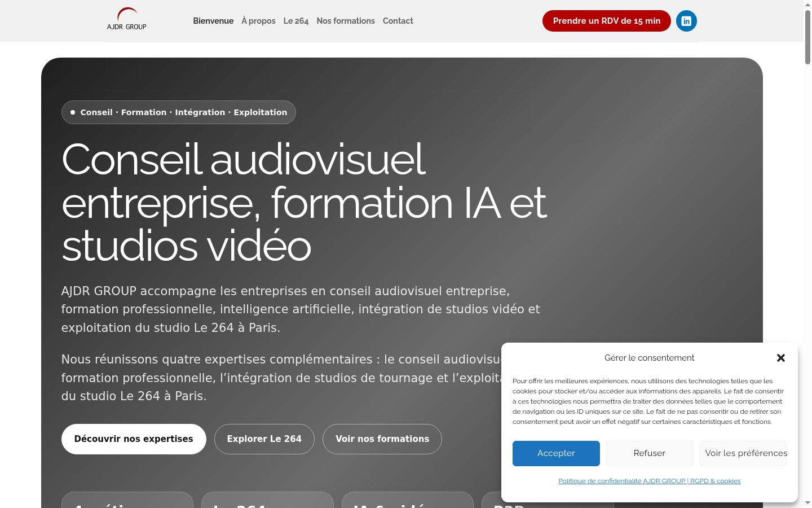The height and width of the screenshot is (508, 812).
Task: Open Le 264 menu item
Action: click(x=296, y=21)
